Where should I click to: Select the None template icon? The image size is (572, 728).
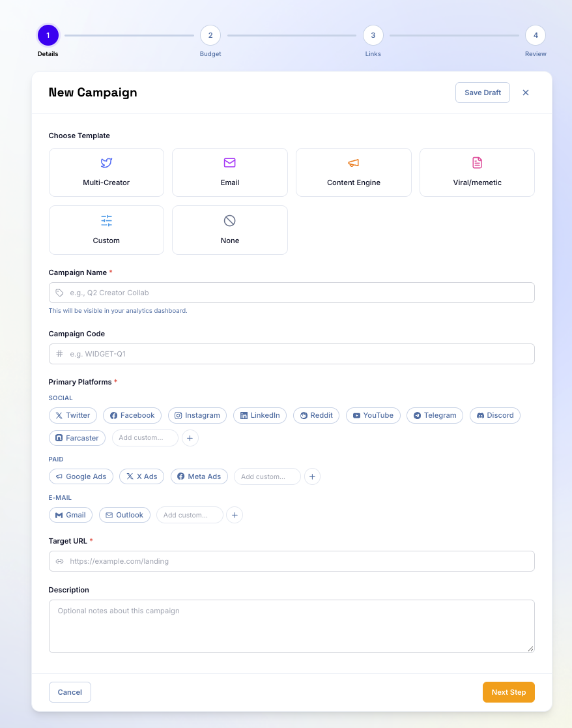229,220
